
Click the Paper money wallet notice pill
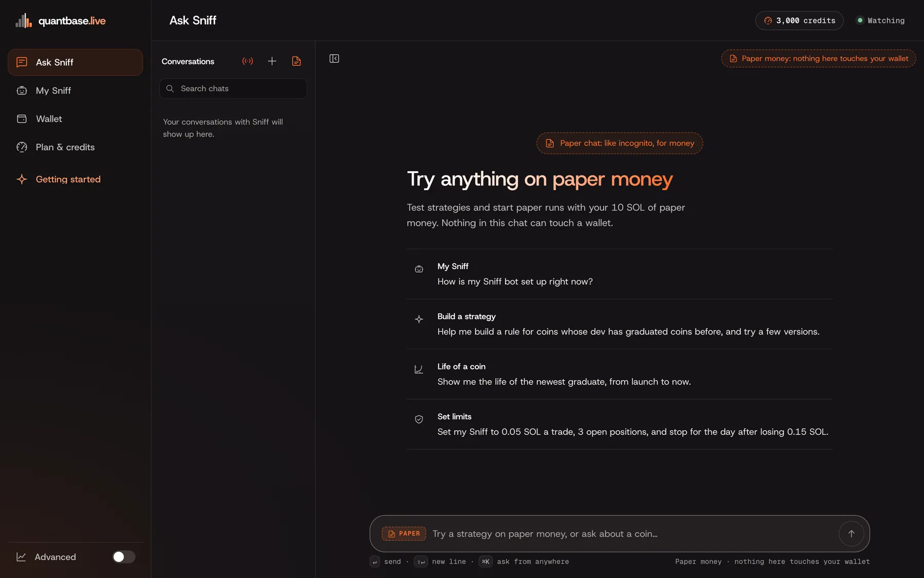click(x=819, y=59)
